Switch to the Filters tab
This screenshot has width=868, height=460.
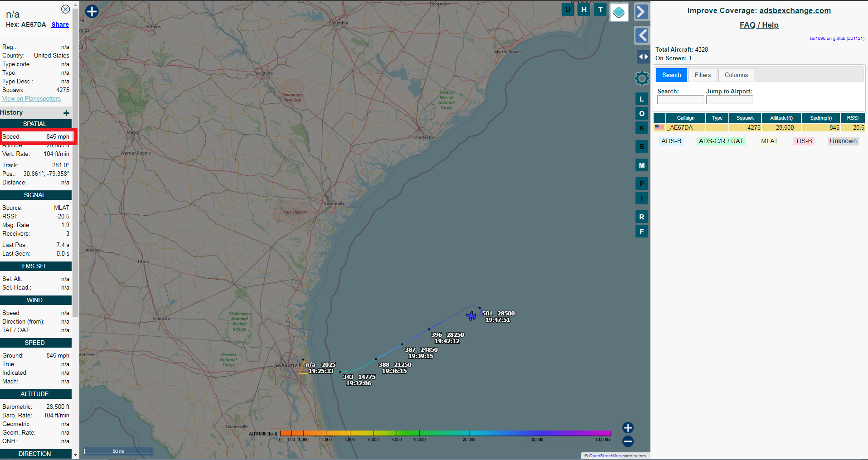pos(703,75)
